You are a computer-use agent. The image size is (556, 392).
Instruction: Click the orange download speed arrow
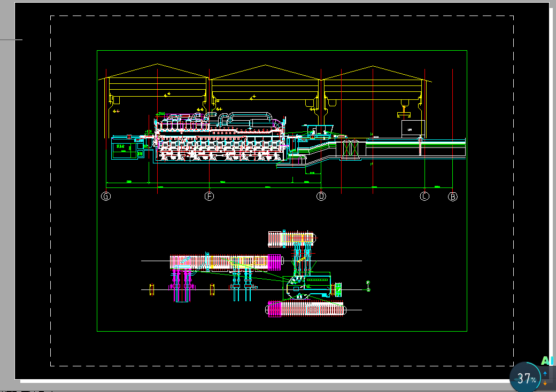pyautogui.click(x=545, y=383)
